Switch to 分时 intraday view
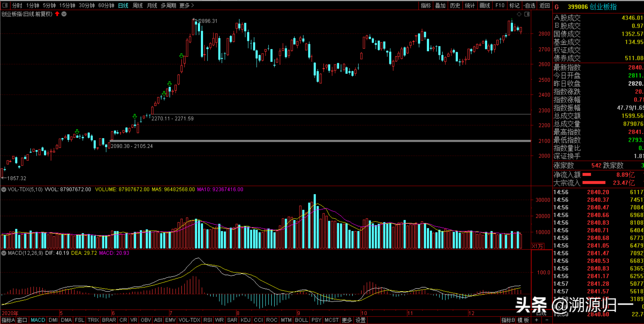Image resolution: width=644 pixels, height=324 pixels. coord(17,5)
